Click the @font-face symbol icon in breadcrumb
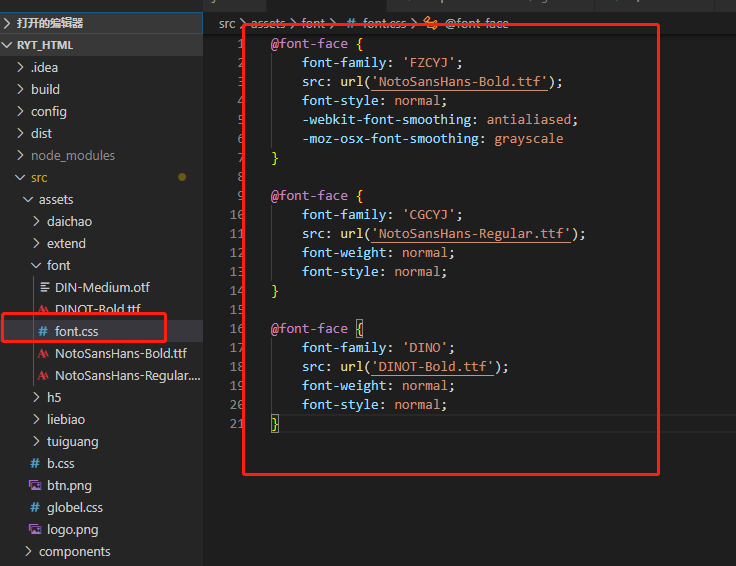 pyautogui.click(x=431, y=23)
